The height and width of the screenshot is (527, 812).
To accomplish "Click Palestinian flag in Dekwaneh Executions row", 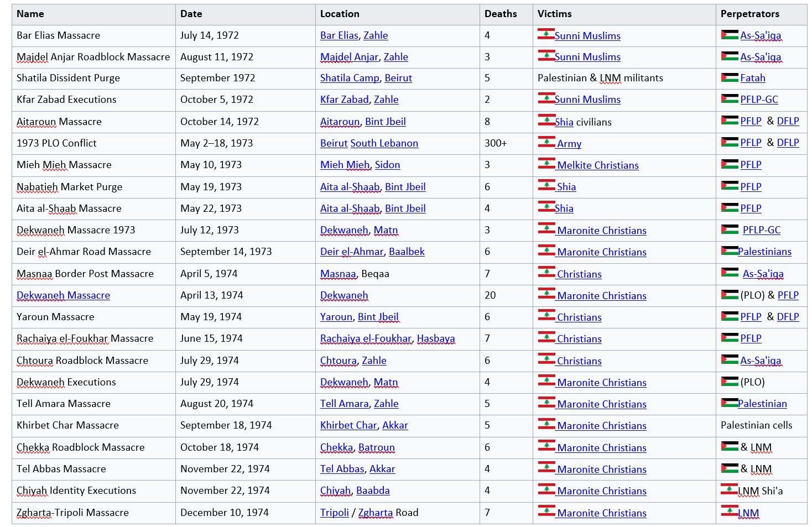I will click(x=730, y=382).
